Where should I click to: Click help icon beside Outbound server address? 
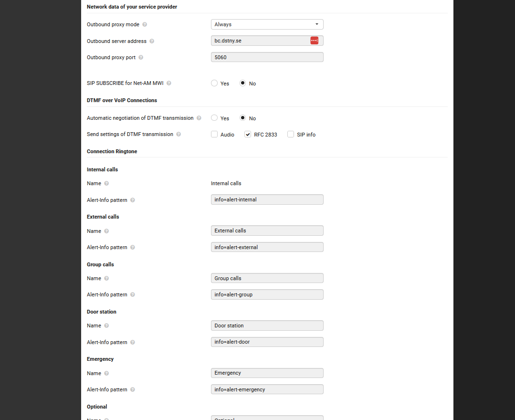tap(152, 41)
